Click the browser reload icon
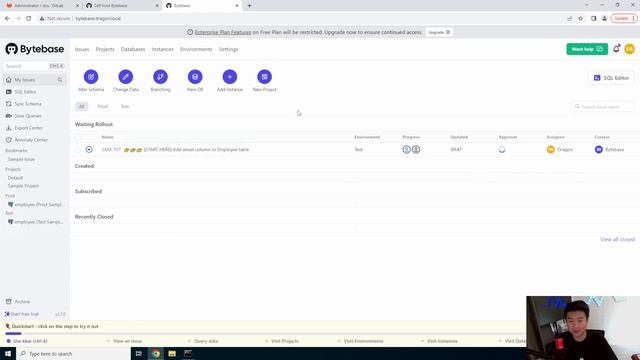 [29, 18]
